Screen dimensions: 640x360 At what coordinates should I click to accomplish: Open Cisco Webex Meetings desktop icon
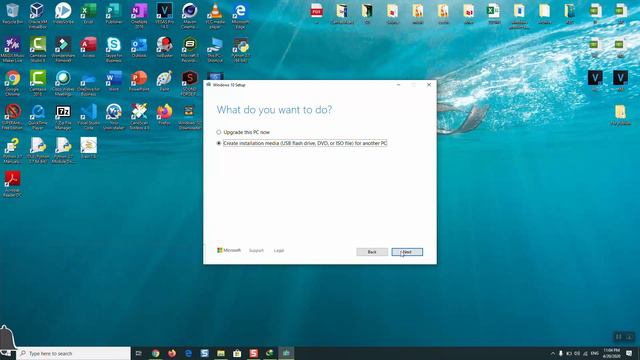pyautogui.click(x=63, y=83)
